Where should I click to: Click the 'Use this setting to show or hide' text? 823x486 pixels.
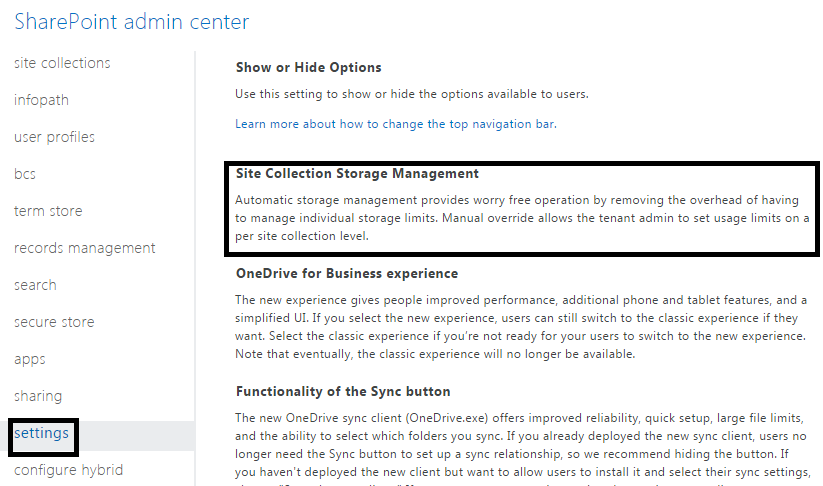412,94
